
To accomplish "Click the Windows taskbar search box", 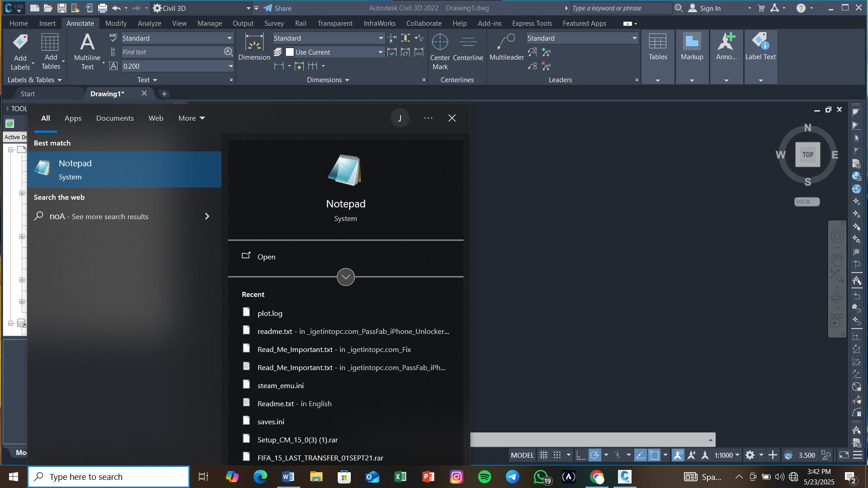I will 108,477.
